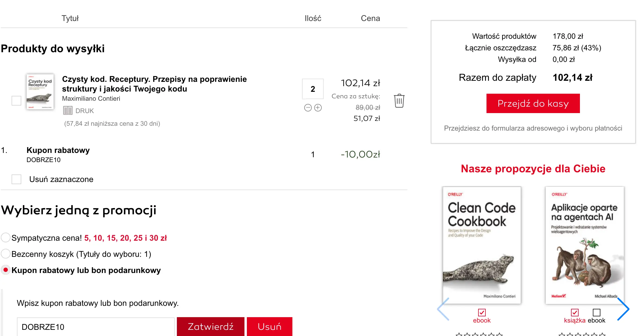The height and width of the screenshot is (336, 644).
Task: Click the Razem do zapłaty total 102,14 zł
Action: [x=573, y=78]
